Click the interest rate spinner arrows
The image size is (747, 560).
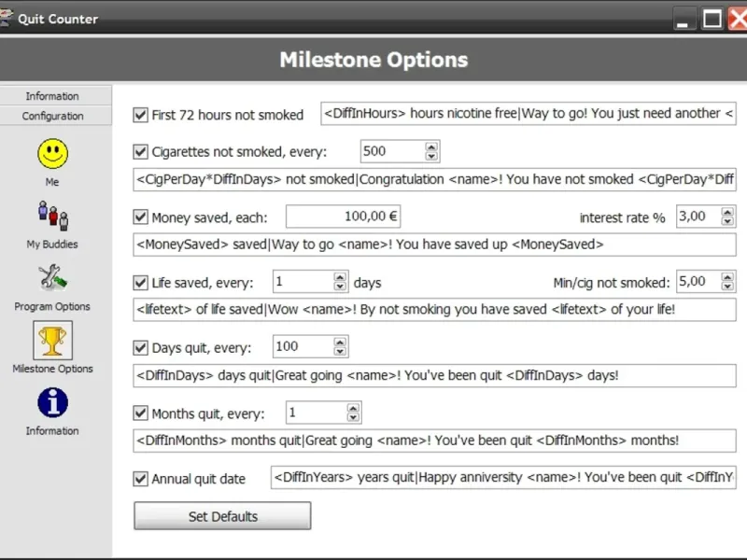tap(724, 217)
